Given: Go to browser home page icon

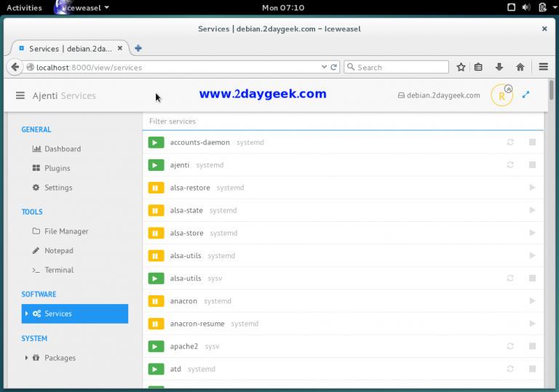Looking at the screenshot, I should click(x=520, y=67).
